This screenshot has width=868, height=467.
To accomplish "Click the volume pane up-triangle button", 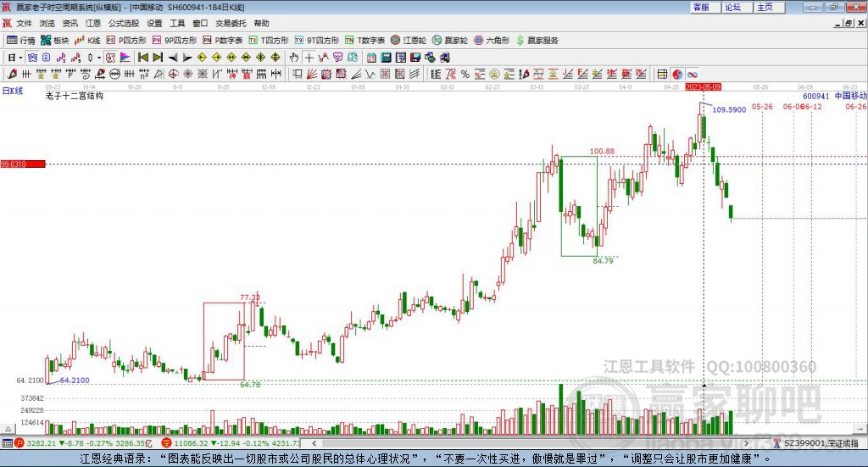I will tap(8, 429).
